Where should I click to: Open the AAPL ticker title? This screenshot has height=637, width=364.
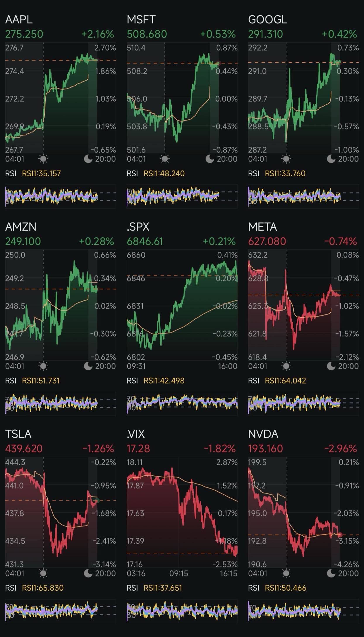[19, 20]
